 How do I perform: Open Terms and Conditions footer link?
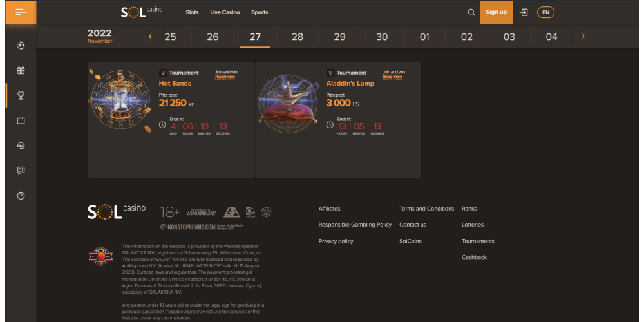point(426,209)
